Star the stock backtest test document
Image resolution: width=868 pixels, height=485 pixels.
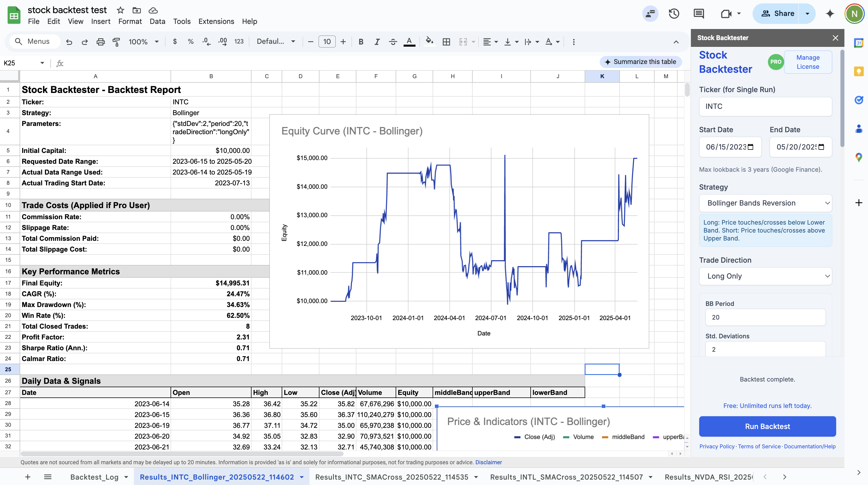click(x=120, y=10)
